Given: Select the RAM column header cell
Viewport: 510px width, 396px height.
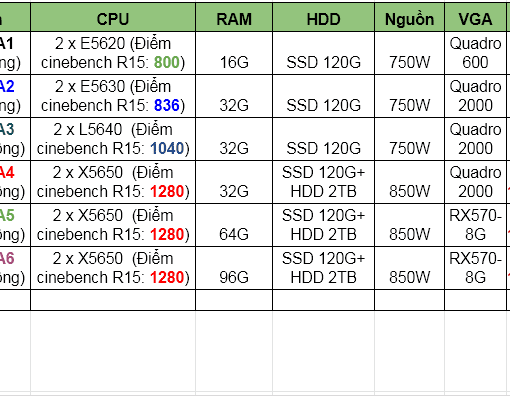Looking at the screenshot, I should [234, 17].
